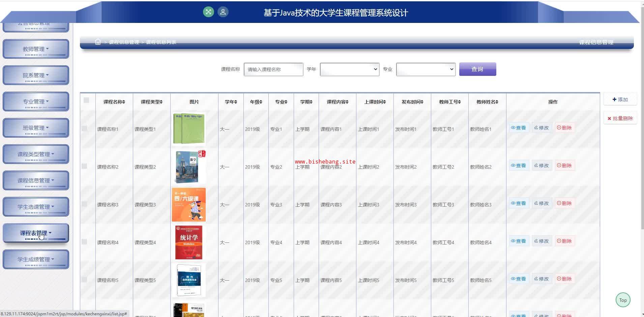
Task: Edit the 课程名称2 row
Action: click(x=541, y=166)
